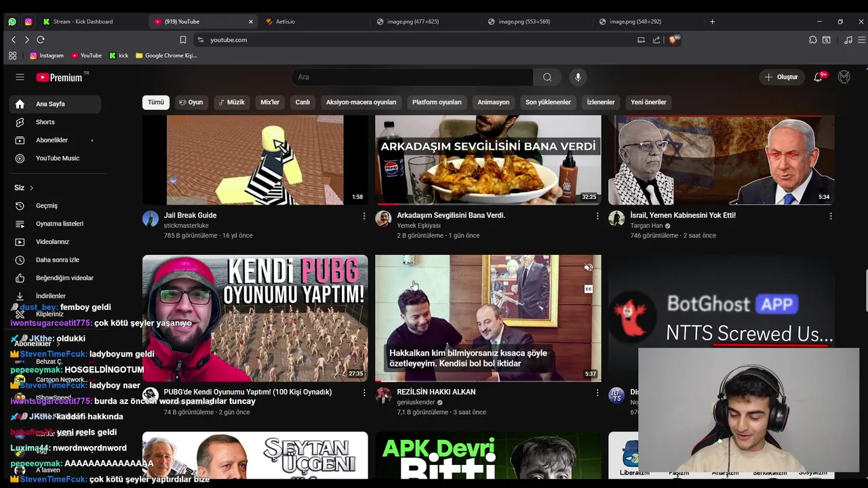
Task: Open new browser tab with plus icon
Action: tap(712, 22)
